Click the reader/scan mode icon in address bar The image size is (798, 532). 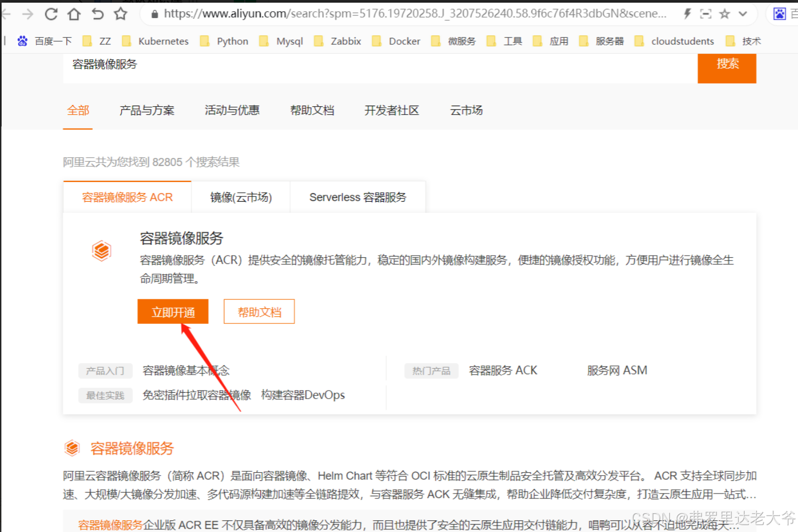coord(706,14)
